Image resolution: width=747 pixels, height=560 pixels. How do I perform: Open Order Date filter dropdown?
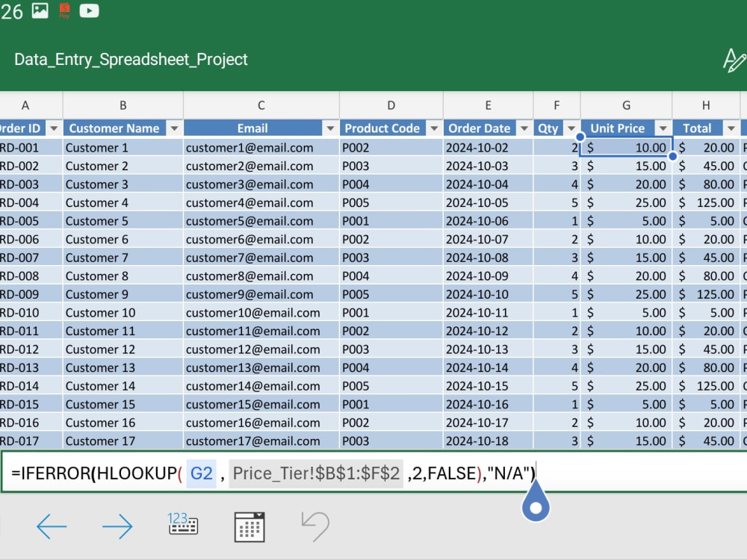(x=524, y=128)
